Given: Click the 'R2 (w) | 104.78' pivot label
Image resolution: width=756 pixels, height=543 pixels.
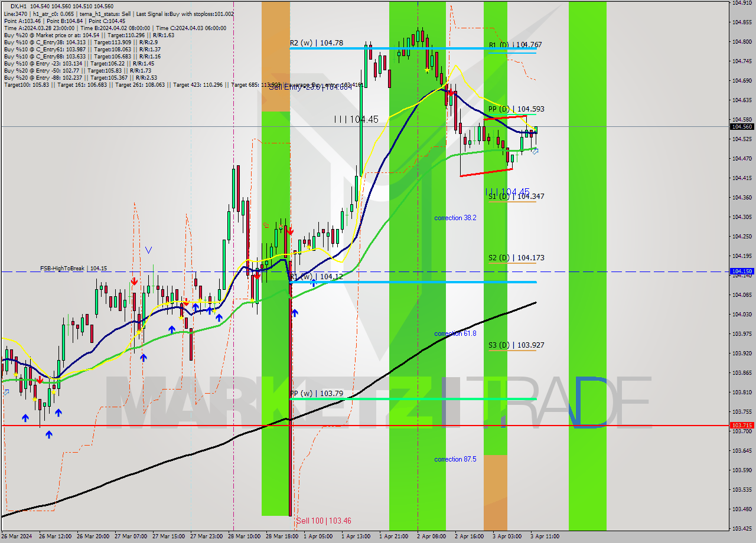Looking at the screenshot, I should pyautogui.click(x=317, y=42).
